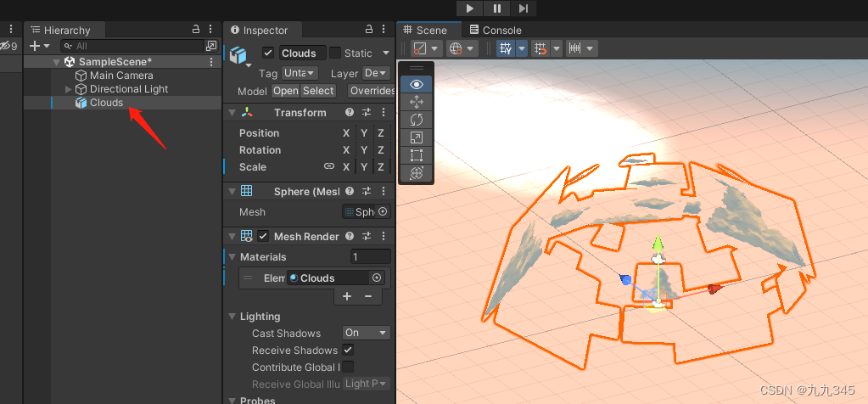The height and width of the screenshot is (404, 868).
Task: Toggle the Receive Shadows checkbox
Action: click(x=348, y=350)
